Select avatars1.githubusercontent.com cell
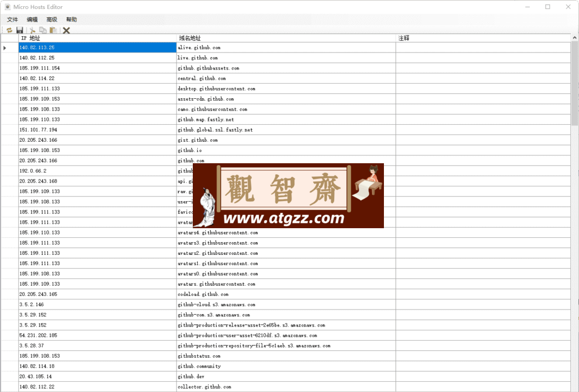 [x=286, y=264]
